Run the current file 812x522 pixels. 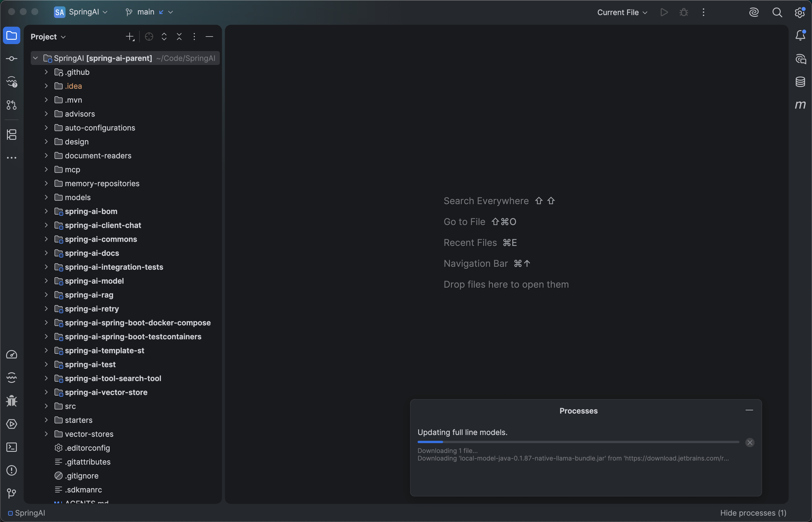(664, 12)
